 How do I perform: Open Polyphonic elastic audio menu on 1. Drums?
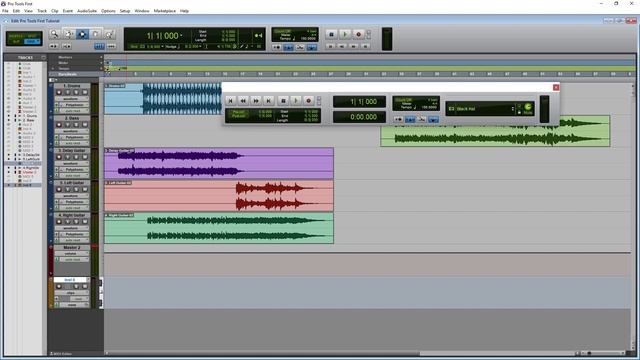point(74,105)
